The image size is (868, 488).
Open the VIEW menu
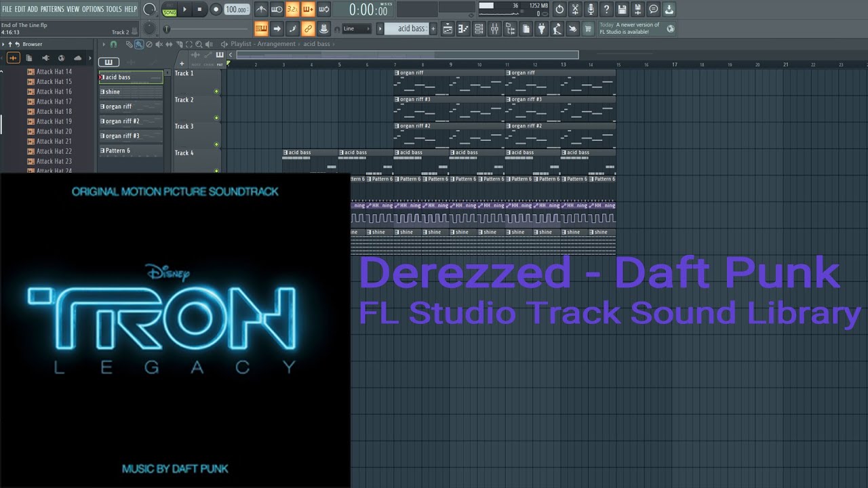click(x=73, y=9)
